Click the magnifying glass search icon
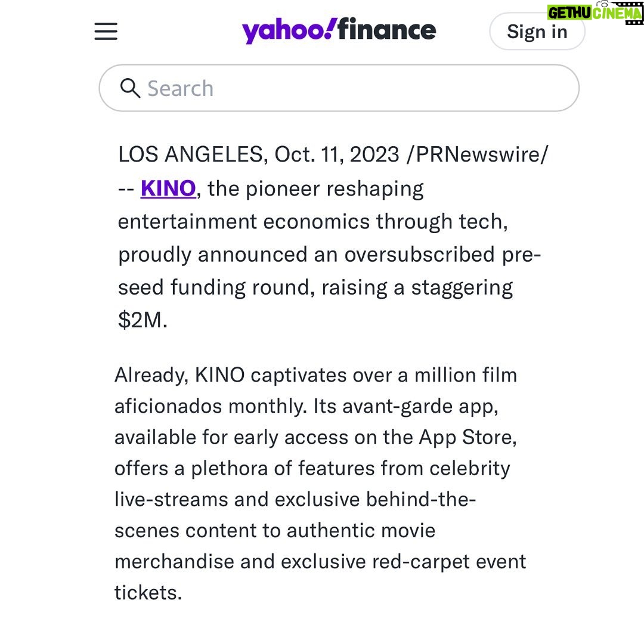644x644 pixels. click(130, 88)
